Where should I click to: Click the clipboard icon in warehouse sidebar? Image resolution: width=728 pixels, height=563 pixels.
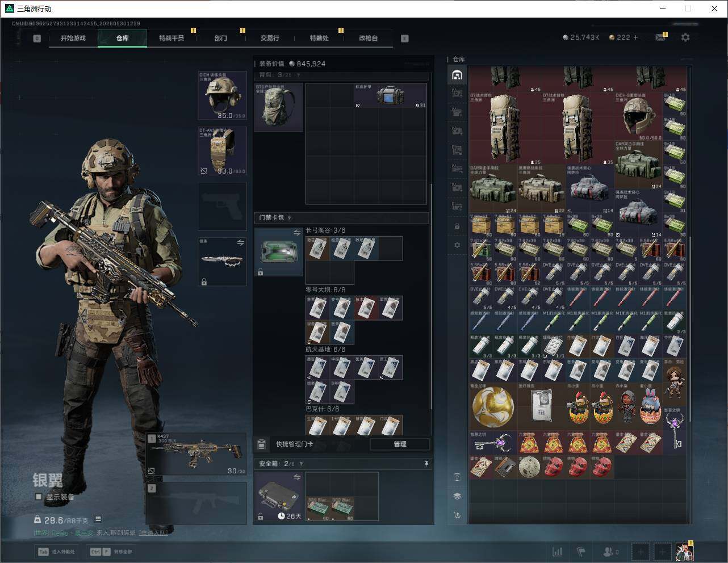click(x=457, y=477)
